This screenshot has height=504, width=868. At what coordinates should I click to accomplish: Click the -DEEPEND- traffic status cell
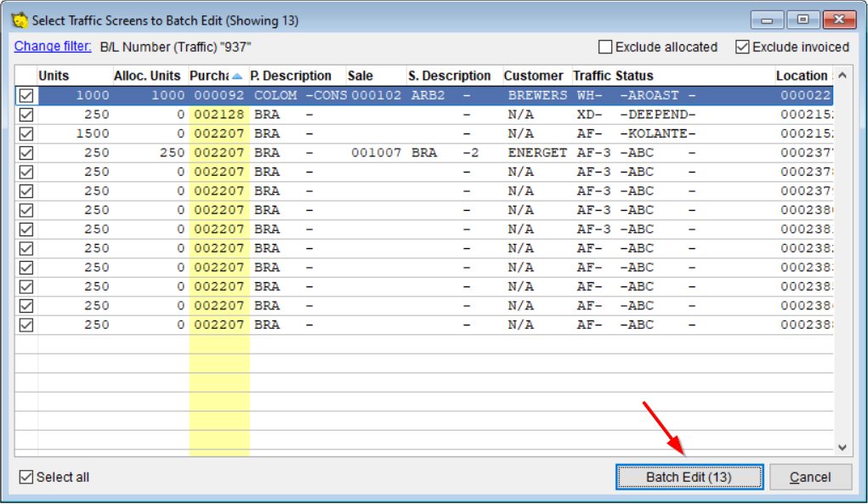(658, 115)
